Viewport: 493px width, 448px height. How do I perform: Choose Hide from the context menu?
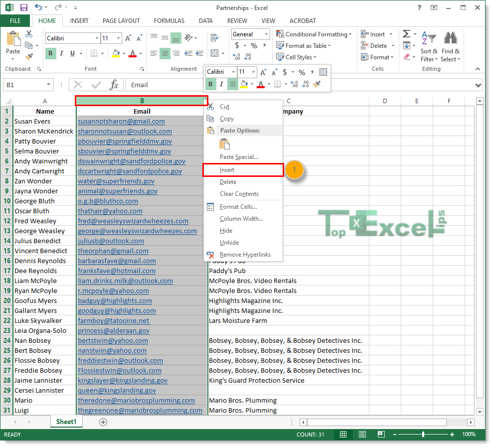(243, 231)
